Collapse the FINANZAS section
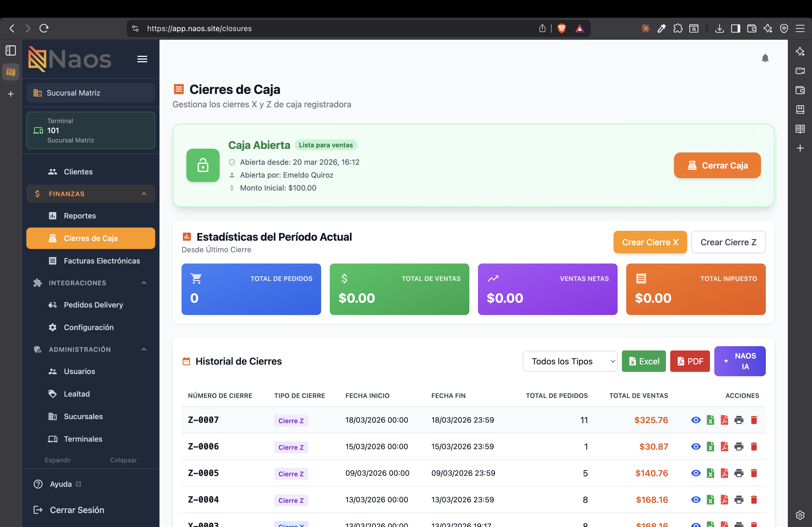 tap(90, 194)
